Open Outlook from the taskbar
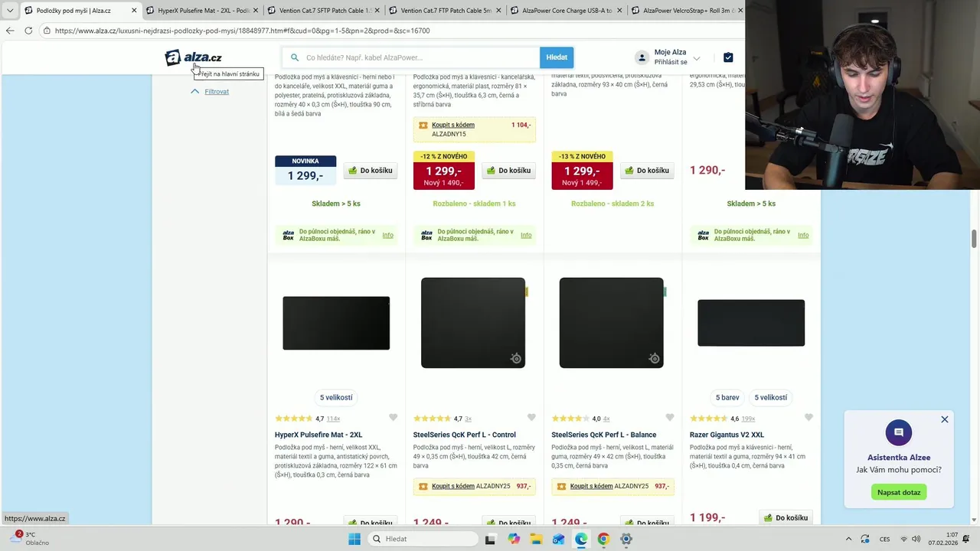This screenshot has height=551, width=980. pos(558,539)
